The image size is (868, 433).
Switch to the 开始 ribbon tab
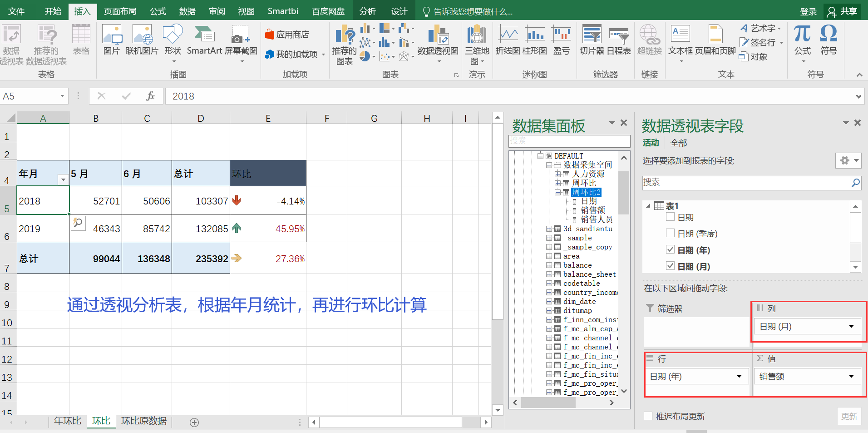(x=53, y=11)
